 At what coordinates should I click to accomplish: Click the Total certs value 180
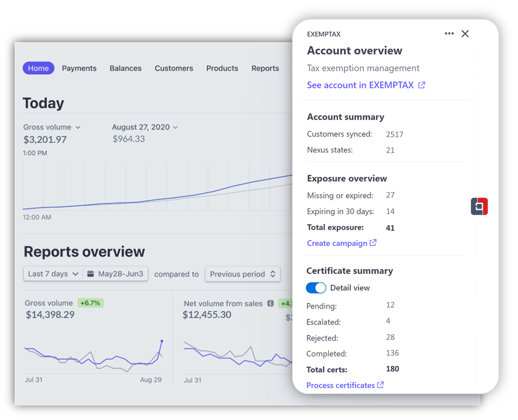pos(392,369)
